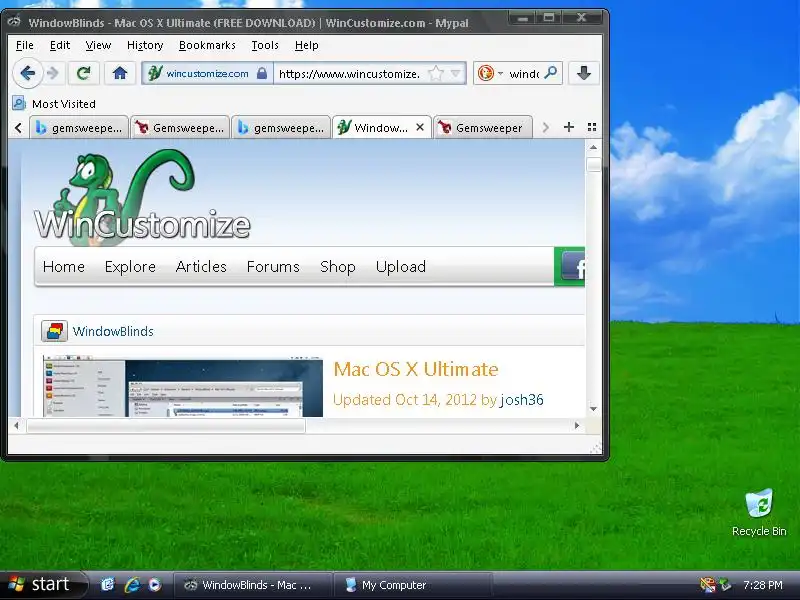This screenshot has height=600, width=800.
Task: Click the security shield tray icon
Action: pos(708,585)
